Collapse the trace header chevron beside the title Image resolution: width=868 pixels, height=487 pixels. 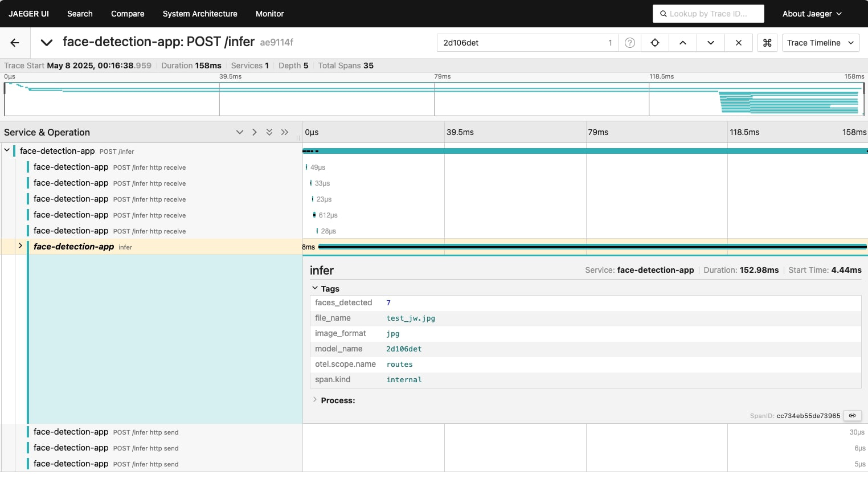pyautogui.click(x=47, y=43)
